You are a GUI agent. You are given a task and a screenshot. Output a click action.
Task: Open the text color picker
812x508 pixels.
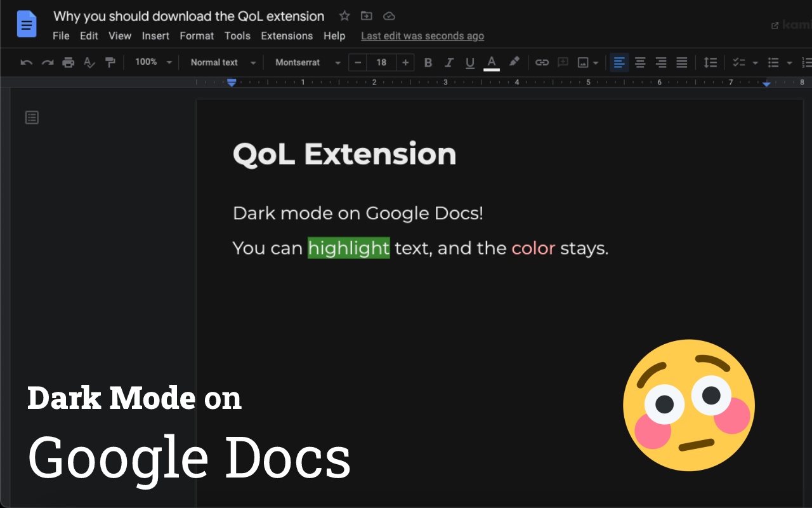coord(492,63)
